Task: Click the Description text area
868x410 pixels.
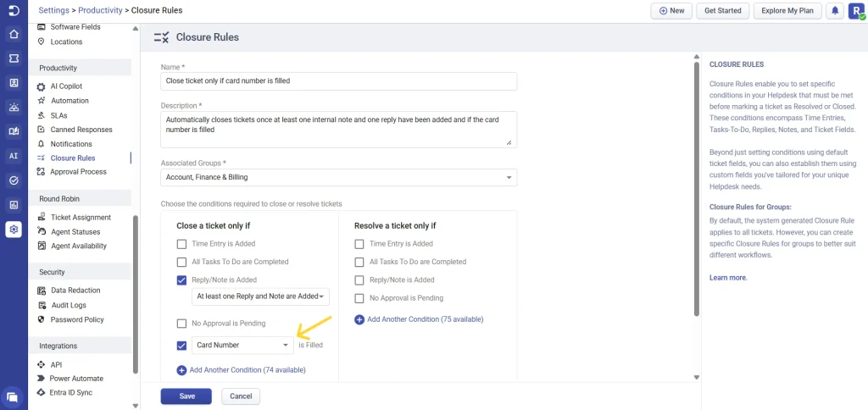Action: coord(339,129)
